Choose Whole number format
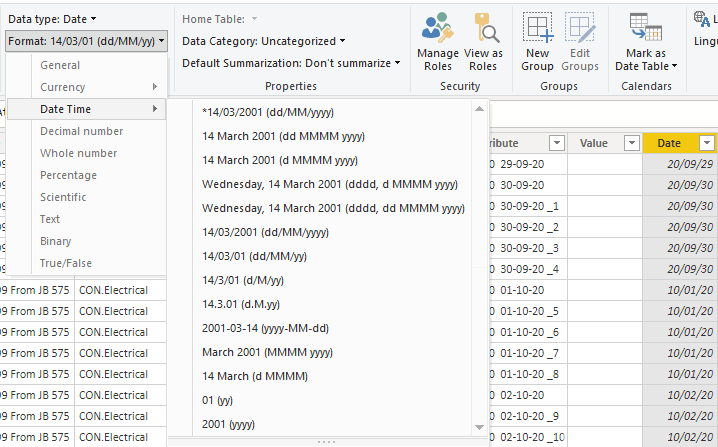This screenshot has width=718, height=447. (87, 153)
